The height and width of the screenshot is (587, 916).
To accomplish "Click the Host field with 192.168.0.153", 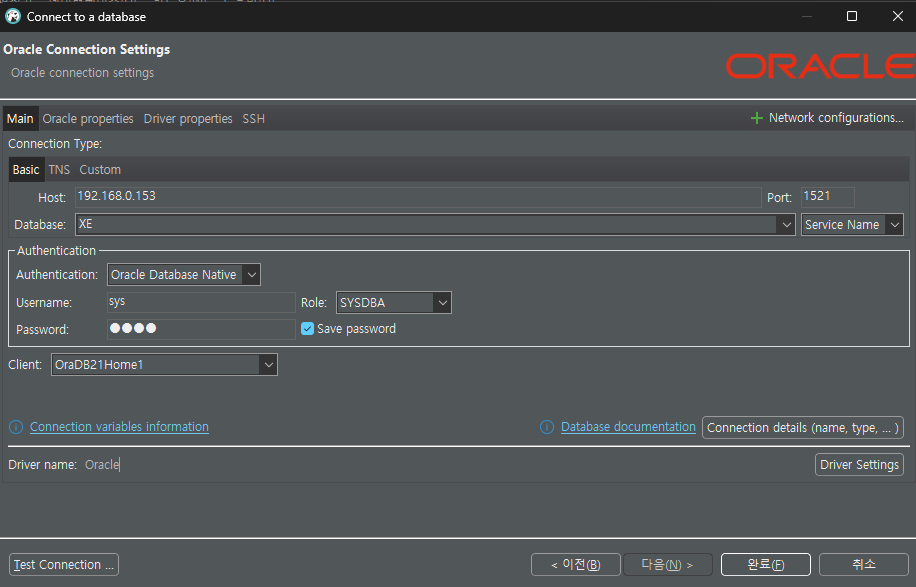I will [418, 197].
